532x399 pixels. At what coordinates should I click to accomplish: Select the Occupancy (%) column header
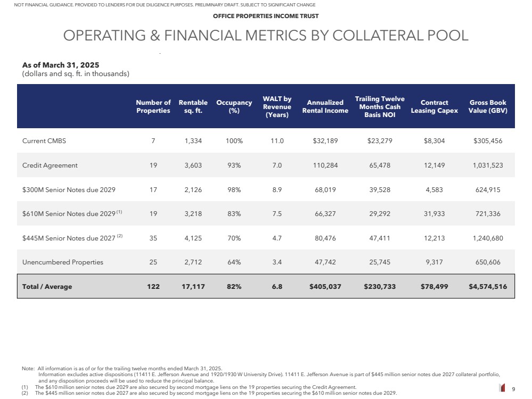(x=234, y=106)
